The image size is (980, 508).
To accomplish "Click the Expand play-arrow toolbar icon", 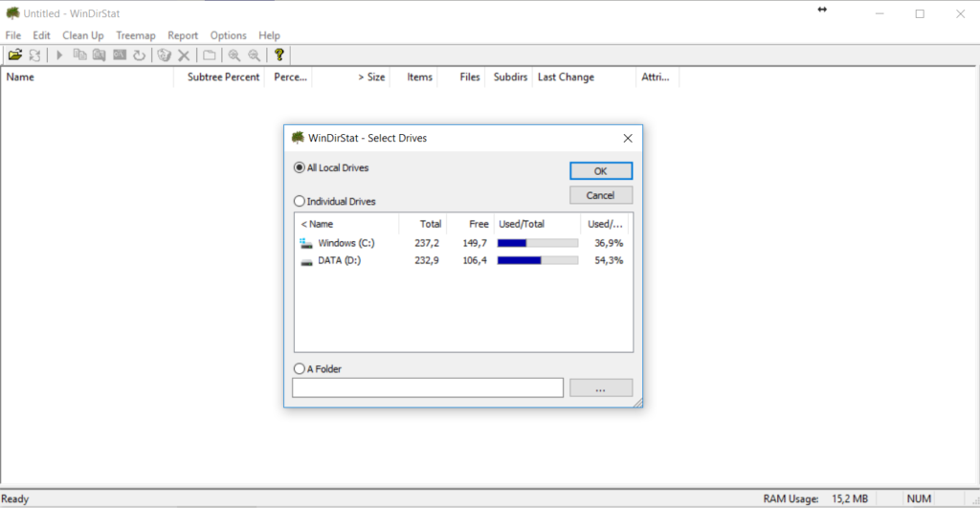I will [x=59, y=55].
